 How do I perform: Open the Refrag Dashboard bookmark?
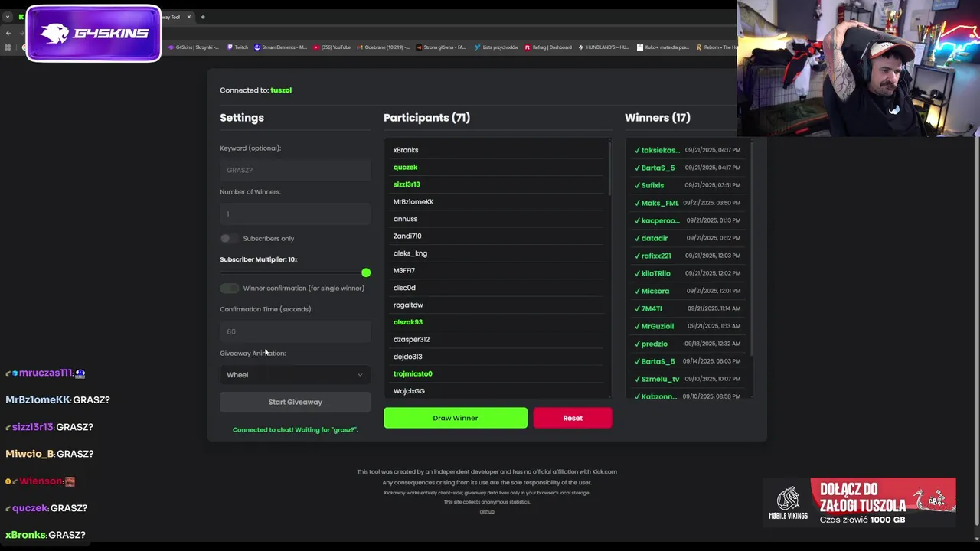point(548,47)
